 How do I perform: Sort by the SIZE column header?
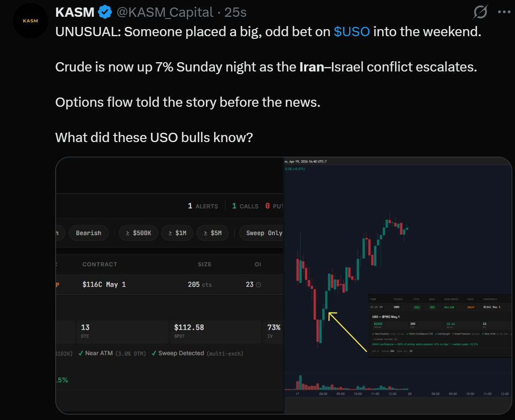coord(204,264)
